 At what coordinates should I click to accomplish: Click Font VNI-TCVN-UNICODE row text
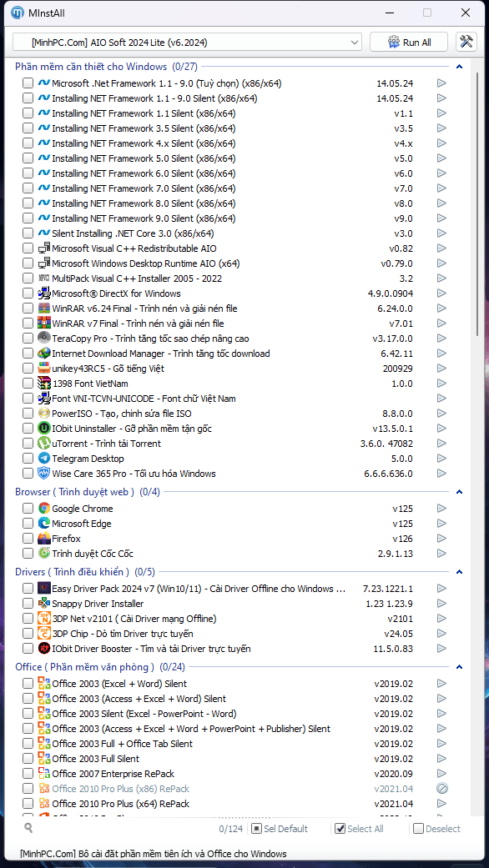144,399
